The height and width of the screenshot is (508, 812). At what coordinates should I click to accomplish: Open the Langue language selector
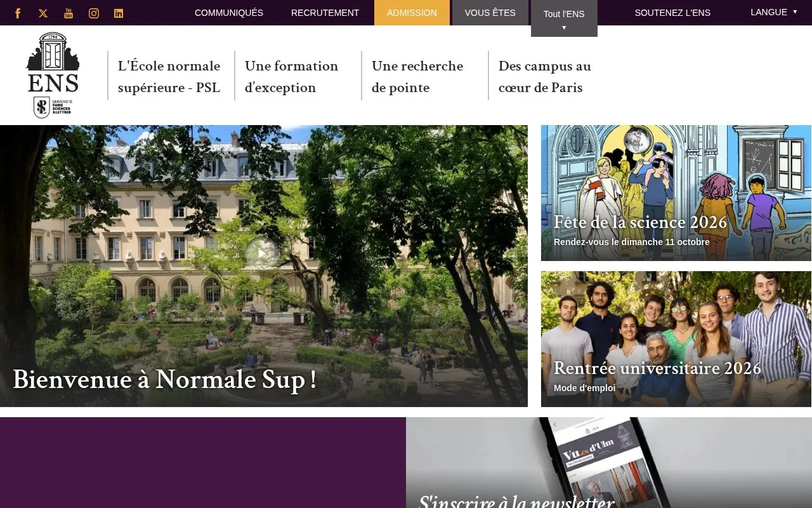[x=773, y=12]
